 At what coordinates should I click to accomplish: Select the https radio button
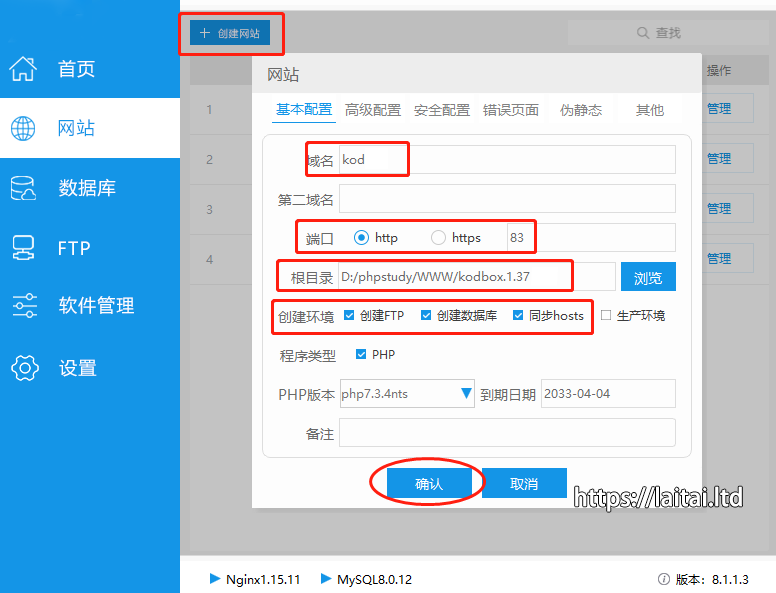click(x=438, y=238)
